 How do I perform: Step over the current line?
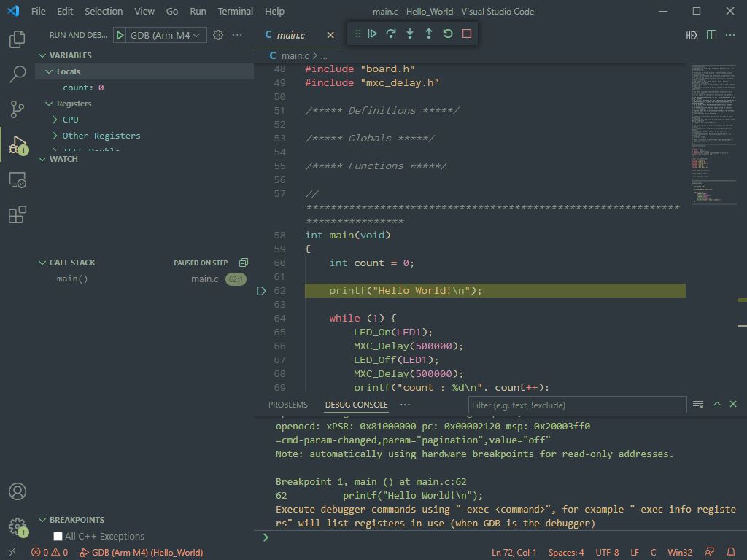[x=391, y=34]
